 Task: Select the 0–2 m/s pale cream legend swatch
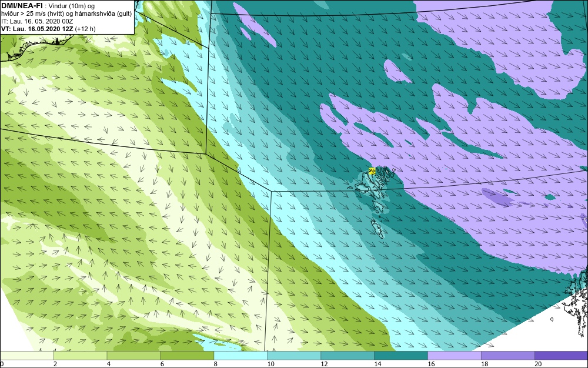click(26, 356)
